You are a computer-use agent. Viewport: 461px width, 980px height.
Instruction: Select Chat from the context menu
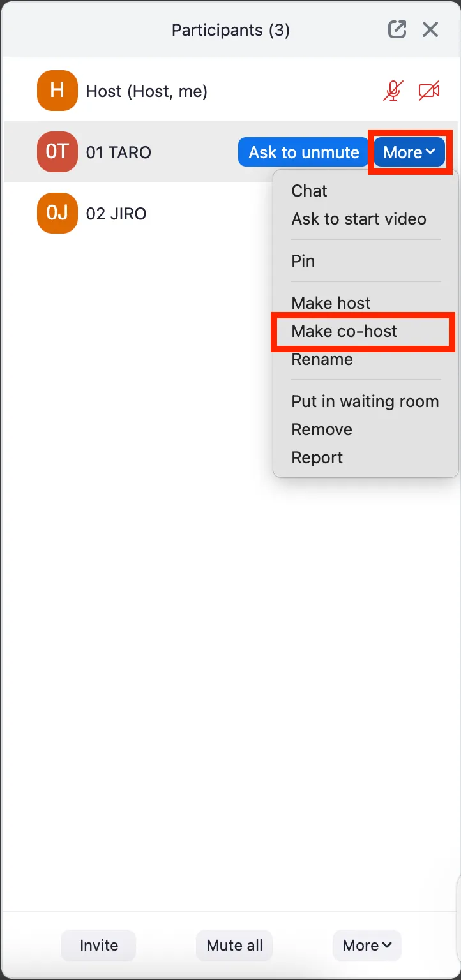[309, 191]
